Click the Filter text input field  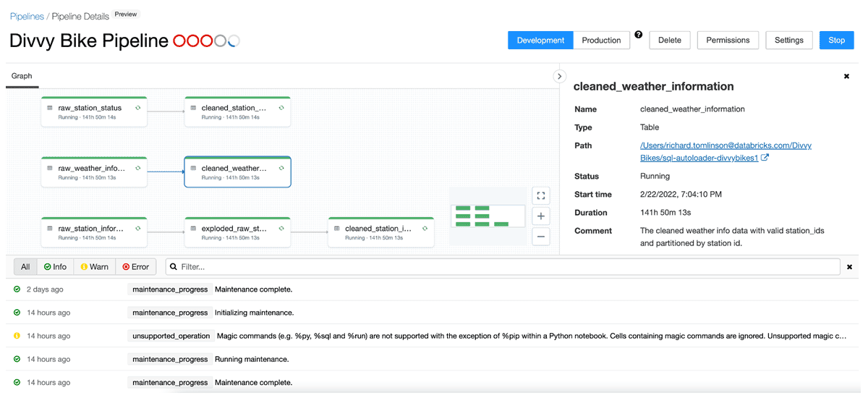(506, 267)
